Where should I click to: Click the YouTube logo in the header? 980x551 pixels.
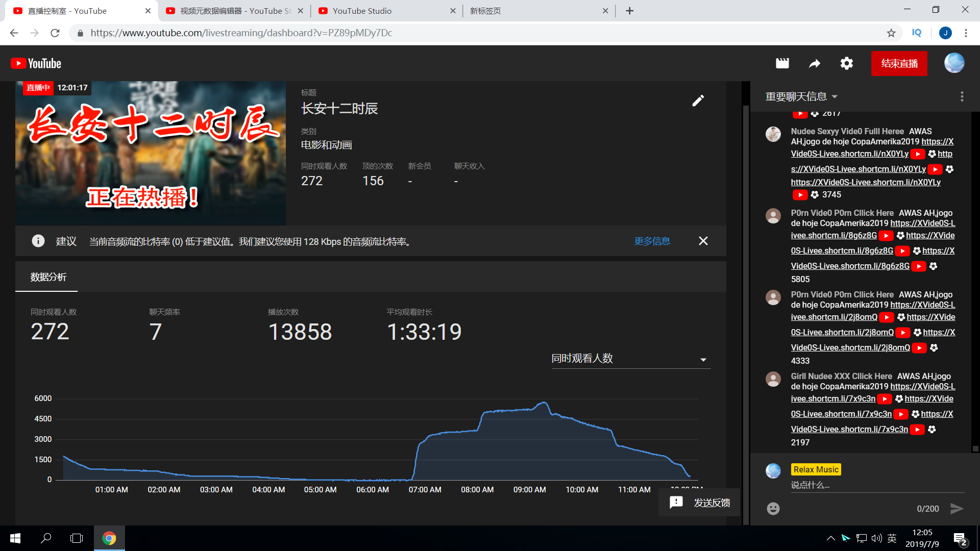coord(36,63)
